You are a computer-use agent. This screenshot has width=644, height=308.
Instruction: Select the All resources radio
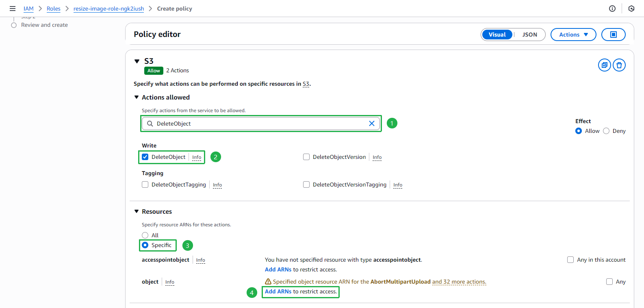(145, 235)
